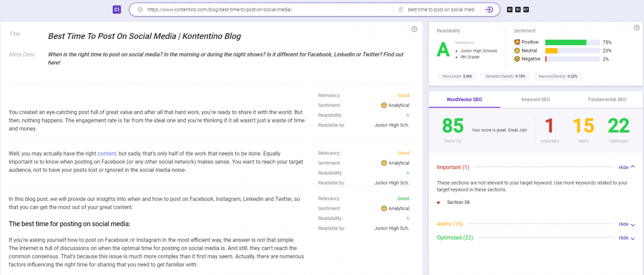Image resolution: width=644 pixels, height=275 pixels.
Task: Open the RI tool icon
Action: 518,9
